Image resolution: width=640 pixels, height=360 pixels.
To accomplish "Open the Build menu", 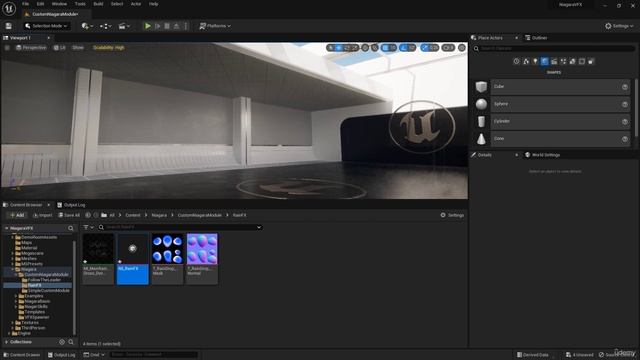I will pos(98,4).
